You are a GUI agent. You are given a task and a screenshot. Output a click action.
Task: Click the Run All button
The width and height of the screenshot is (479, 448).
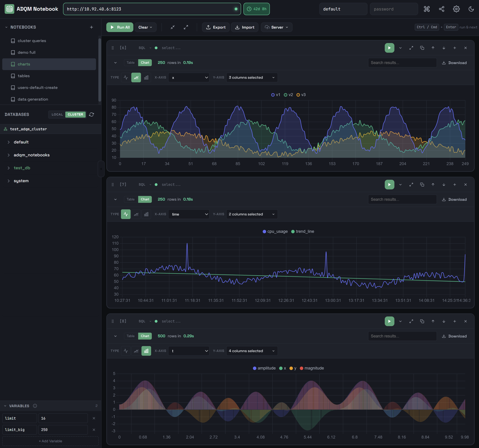pos(120,27)
